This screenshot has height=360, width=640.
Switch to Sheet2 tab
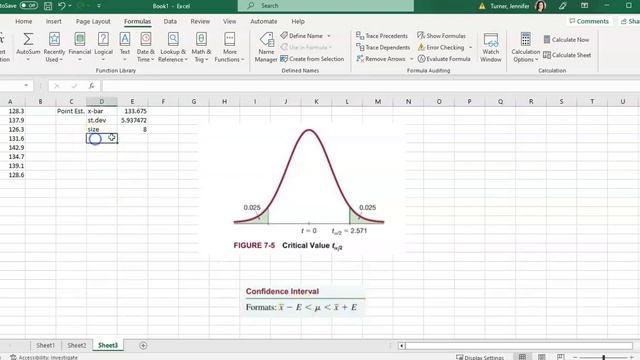(76, 345)
